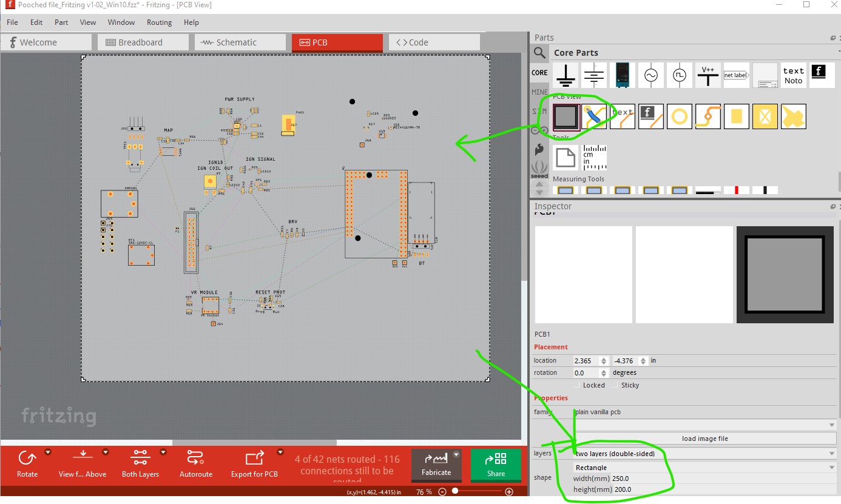The height and width of the screenshot is (504, 841).
Task: Click the zoom slider handle
Action: click(x=454, y=491)
